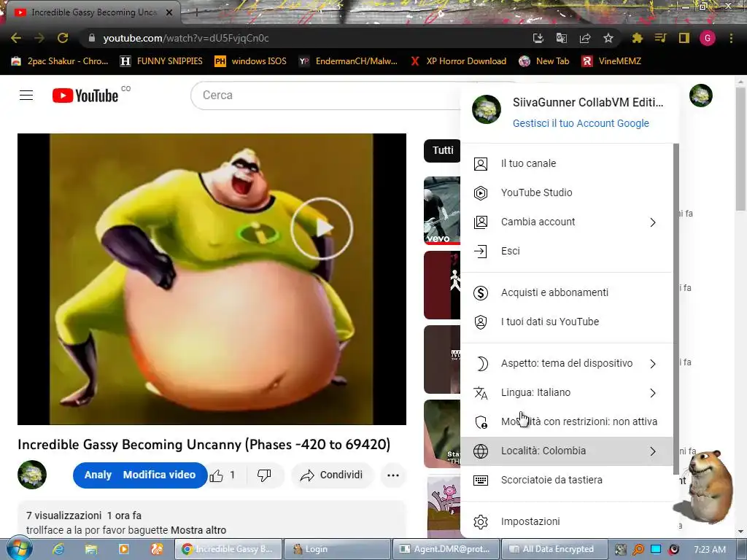The height and width of the screenshot is (560, 747).
Task: Open the media control icon in toolbar
Action: pyautogui.click(x=660, y=38)
